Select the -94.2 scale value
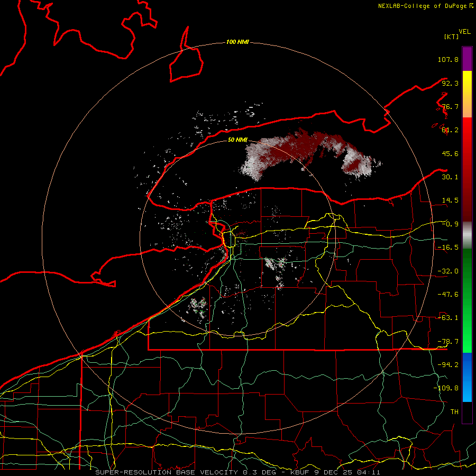Image resolution: width=476 pixels, height=476 pixels. tap(448, 365)
